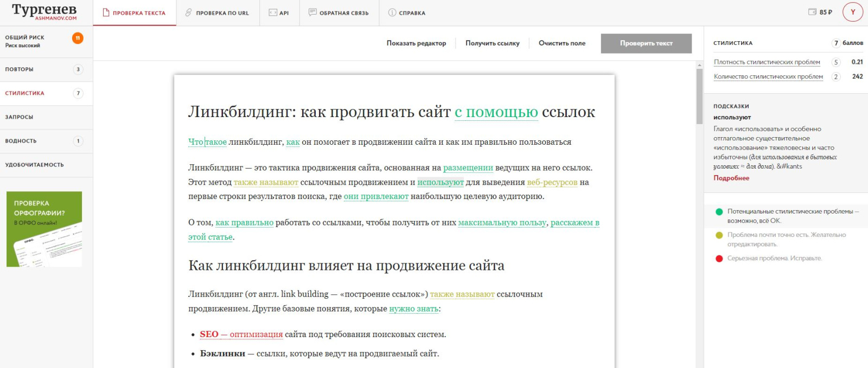
Task: Select Повторы section in sidebar
Action: (46, 69)
